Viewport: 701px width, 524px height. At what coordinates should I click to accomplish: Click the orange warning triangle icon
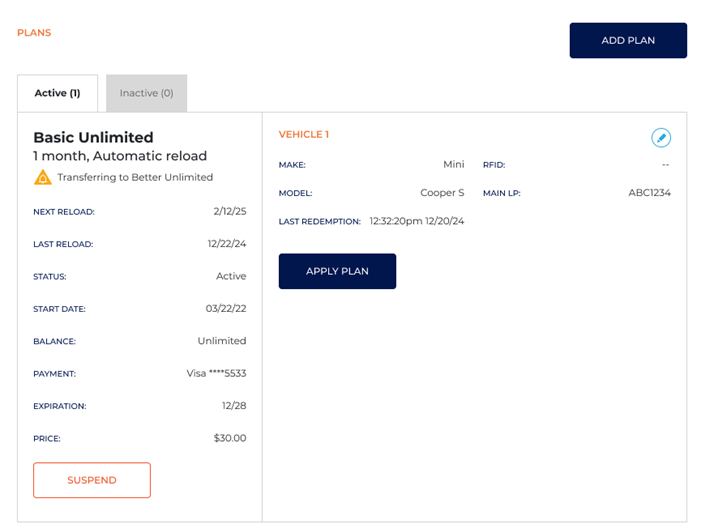click(x=43, y=178)
